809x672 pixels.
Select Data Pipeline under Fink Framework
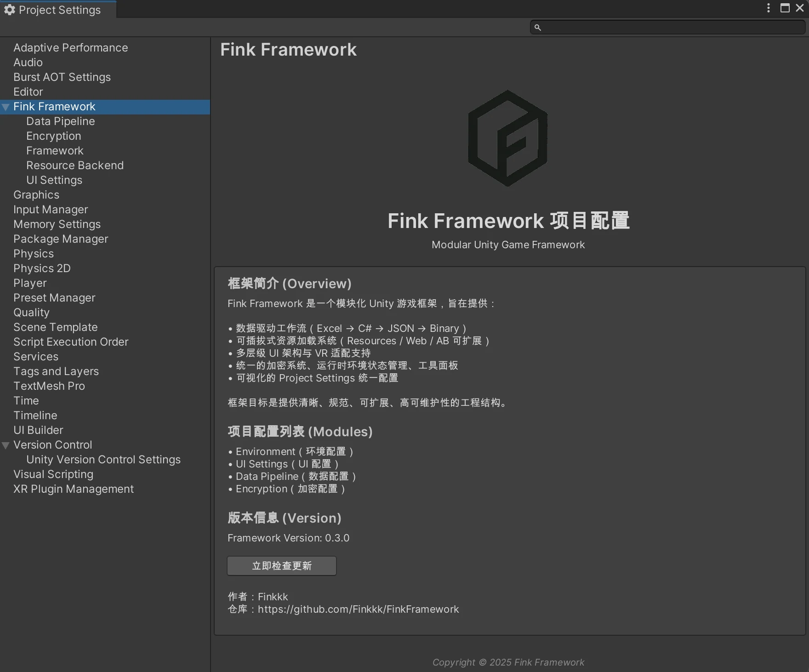click(60, 121)
